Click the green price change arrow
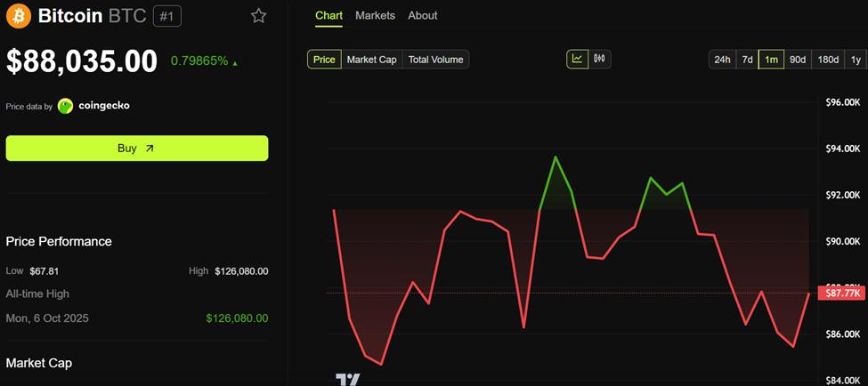868x386 pixels. [235, 62]
